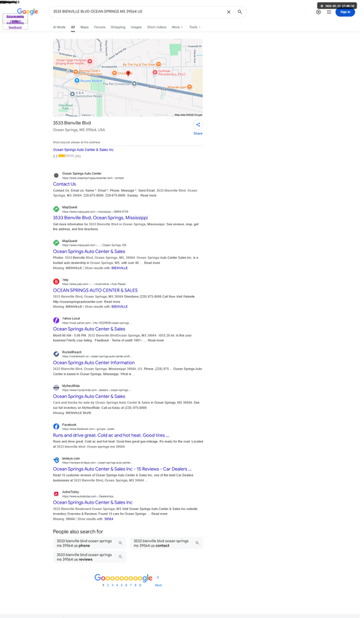Screen dimensions: 364x618
Task: Switch to the Maps tab
Action: [x=84, y=27]
